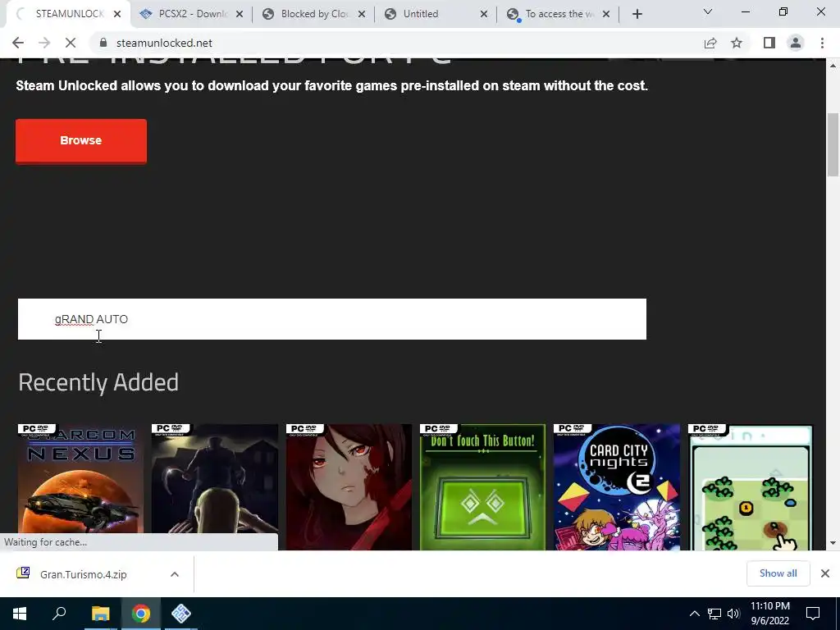Open the PCSX2 taskbar icon
Image resolution: width=840 pixels, height=630 pixels.
(181, 614)
